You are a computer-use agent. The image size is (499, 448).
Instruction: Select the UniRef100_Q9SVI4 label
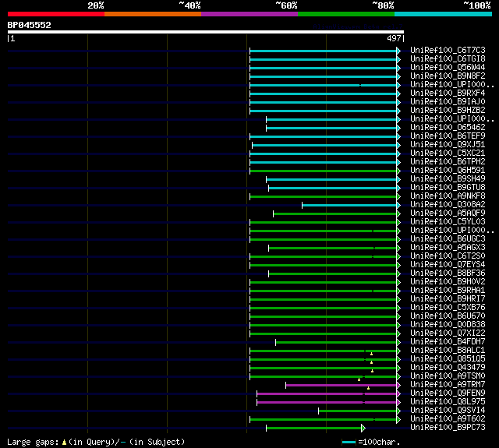point(448,411)
